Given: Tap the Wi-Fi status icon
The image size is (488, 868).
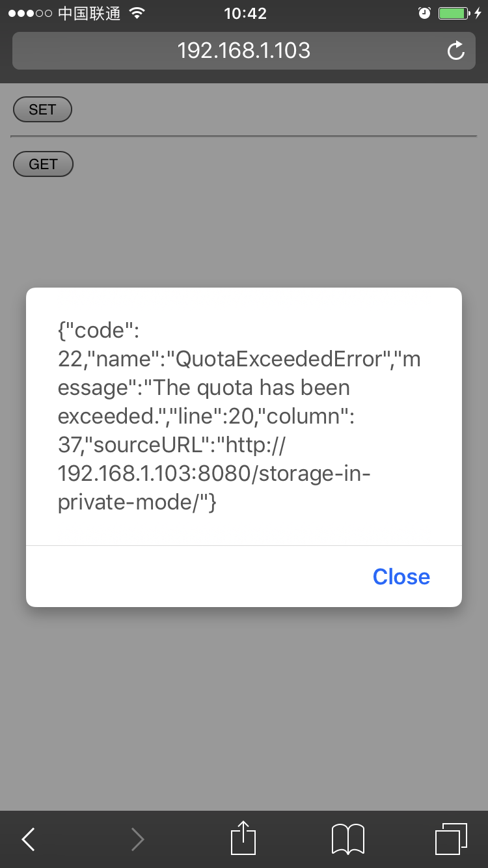Looking at the screenshot, I should 137,13.
